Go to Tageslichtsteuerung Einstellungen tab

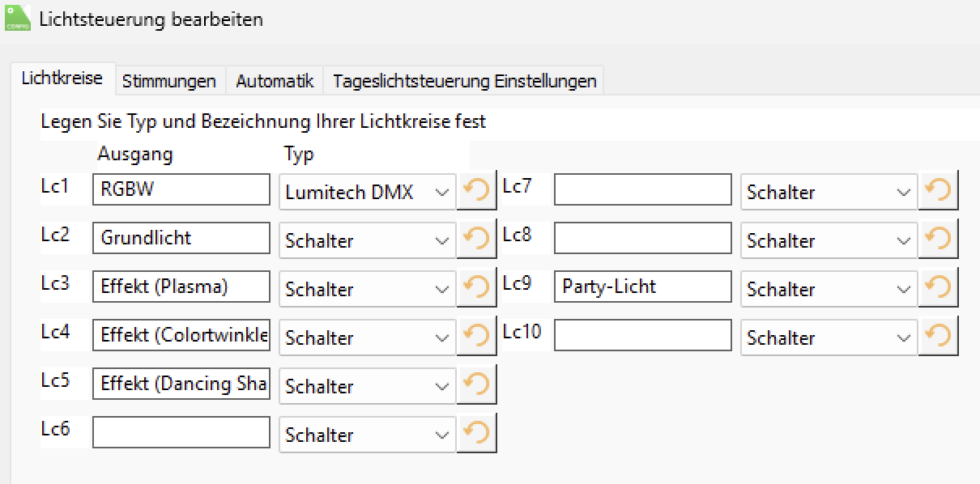464,81
